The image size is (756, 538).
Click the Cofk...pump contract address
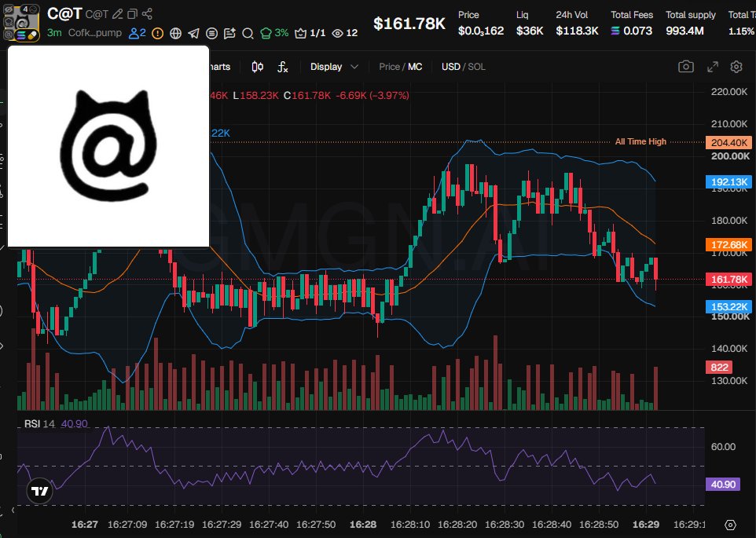[95, 33]
